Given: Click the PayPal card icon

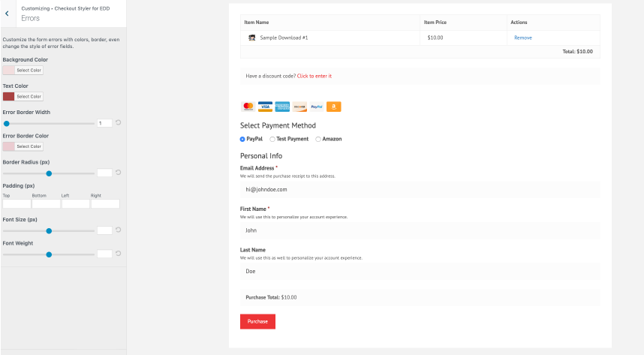Looking at the screenshot, I should [x=317, y=107].
